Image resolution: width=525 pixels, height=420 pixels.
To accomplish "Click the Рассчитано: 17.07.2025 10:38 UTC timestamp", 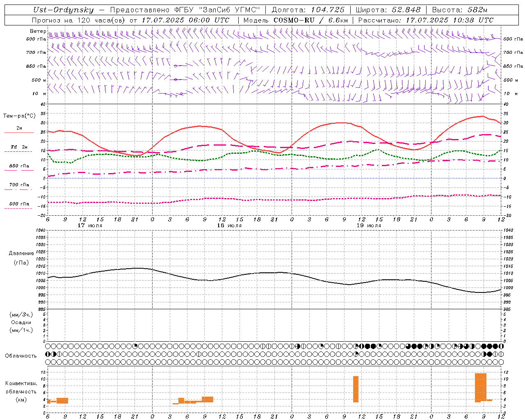I will point(426,20).
